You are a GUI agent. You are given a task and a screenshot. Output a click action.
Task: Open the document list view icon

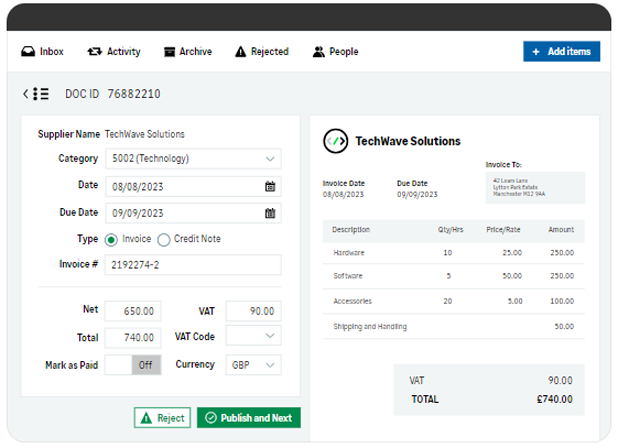pyautogui.click(x=41, y=94)
